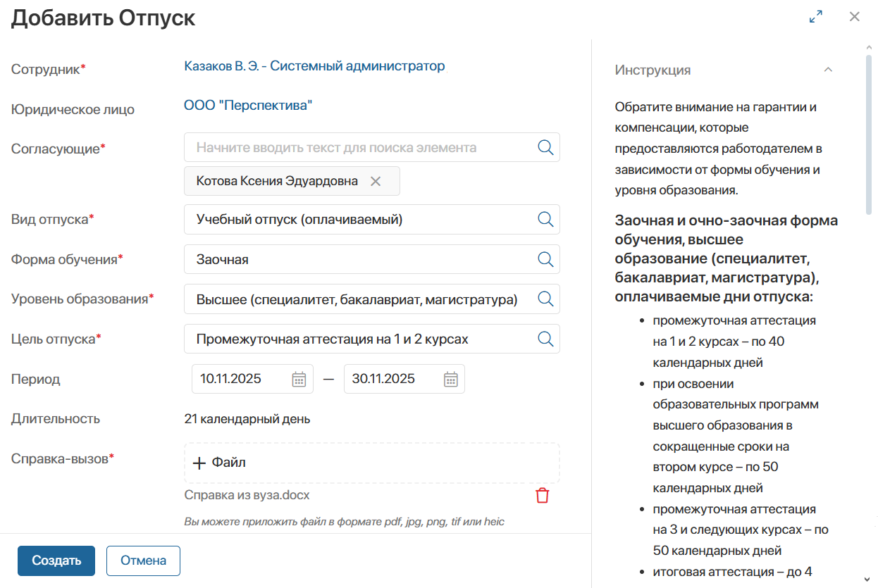Click search icon in Цель отпуска field

point(545,339)
